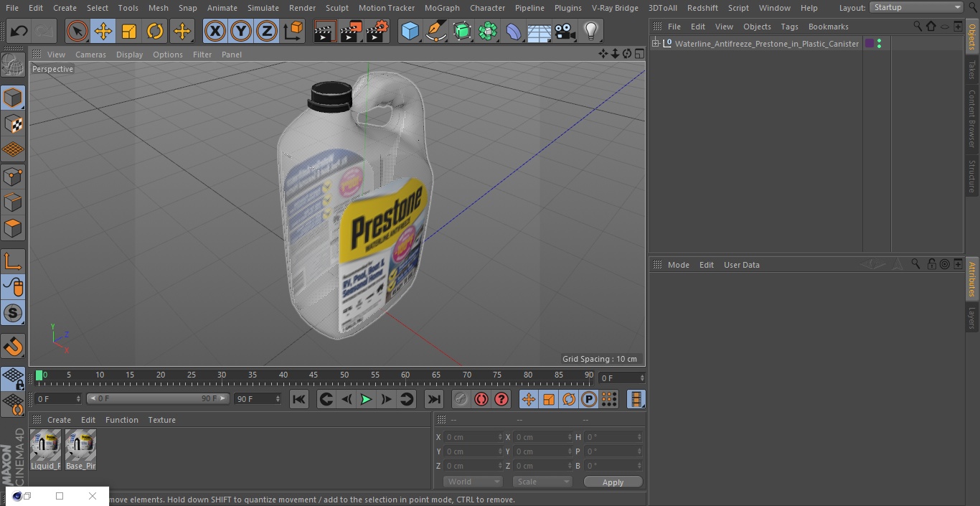Screen dimensions: 980x506
Task: Activate the Scale tool
Action: (129, 31)
